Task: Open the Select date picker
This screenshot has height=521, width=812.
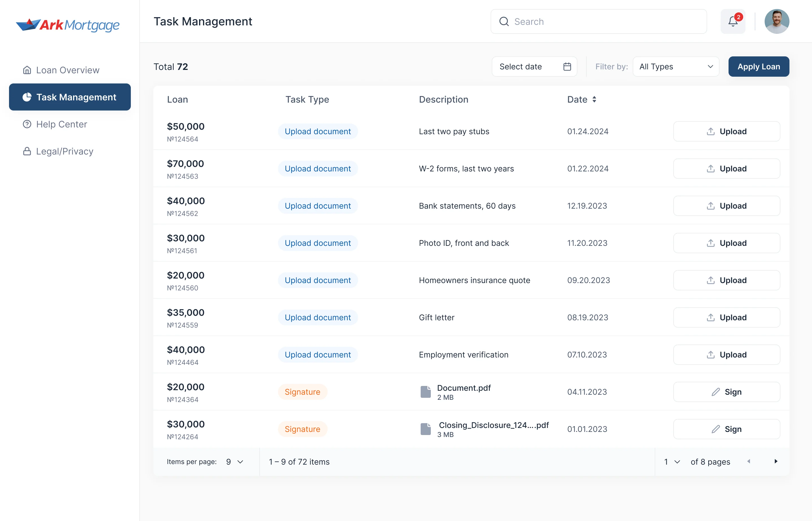Action: click(x=534, y=67)
